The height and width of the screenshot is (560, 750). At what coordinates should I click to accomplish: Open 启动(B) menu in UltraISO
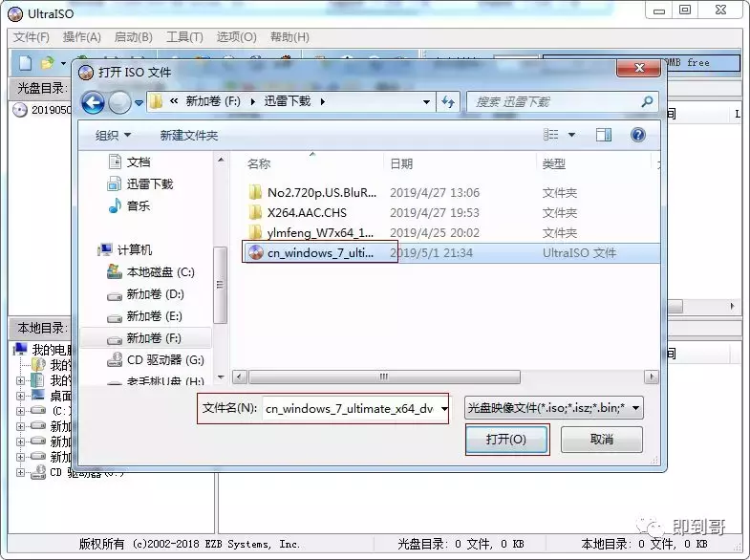(134, 37)
